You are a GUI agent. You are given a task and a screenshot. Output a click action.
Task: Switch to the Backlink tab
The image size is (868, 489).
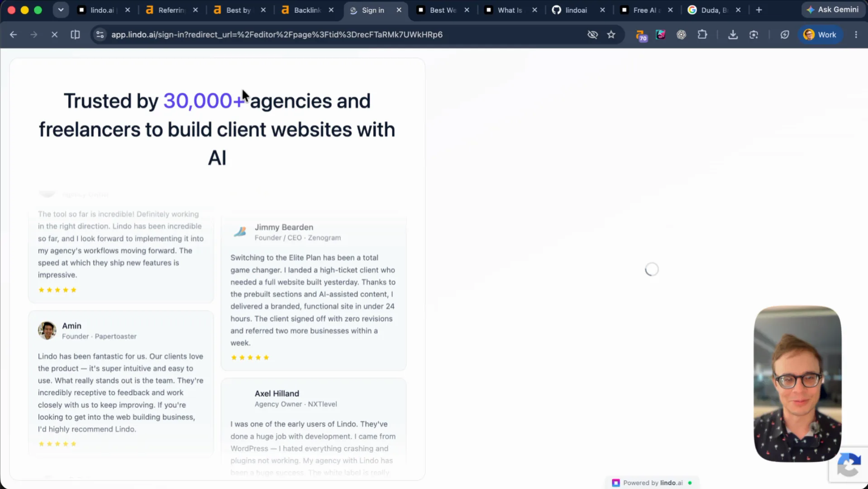[x=307, y=10]
